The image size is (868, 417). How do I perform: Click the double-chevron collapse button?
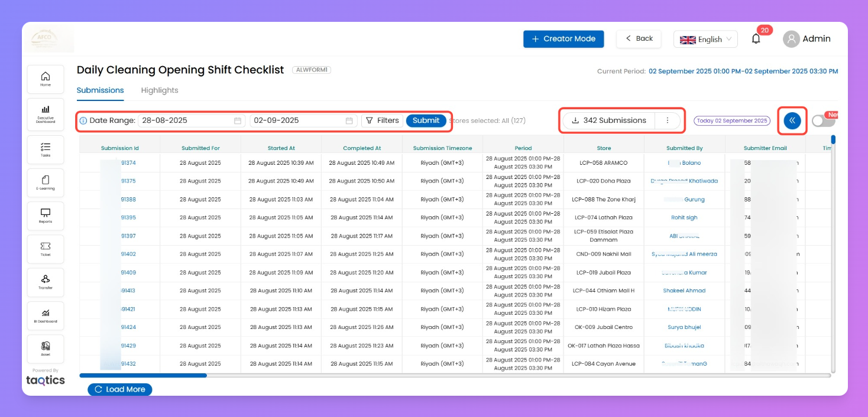coord(792,120)
